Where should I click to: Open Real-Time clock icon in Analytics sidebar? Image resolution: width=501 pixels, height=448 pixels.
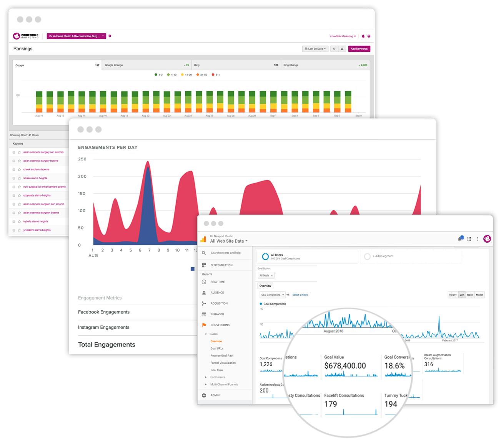(x=204, y=282)
